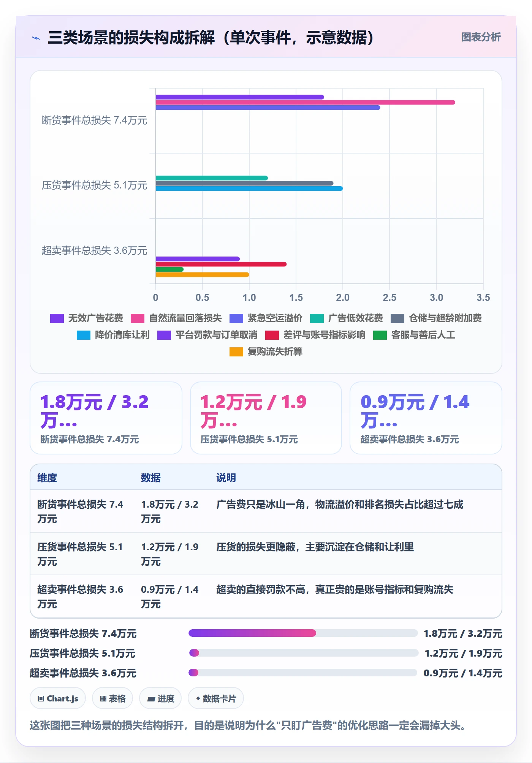Toggle the 无效广告花费 legend swatch

tap(57, 318)
